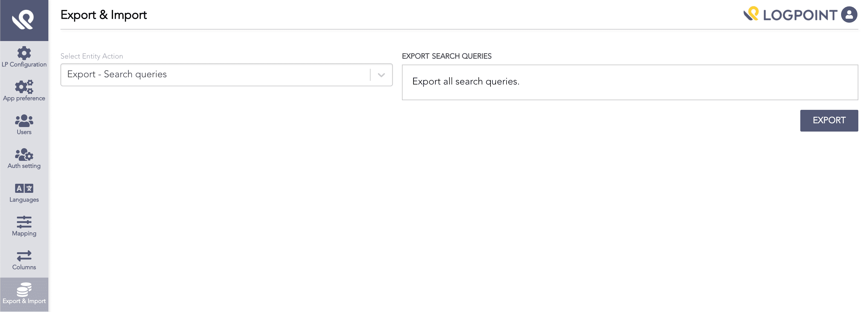Select the Export Search Queries heading text

pyautogui.click(x=447, y=56)
